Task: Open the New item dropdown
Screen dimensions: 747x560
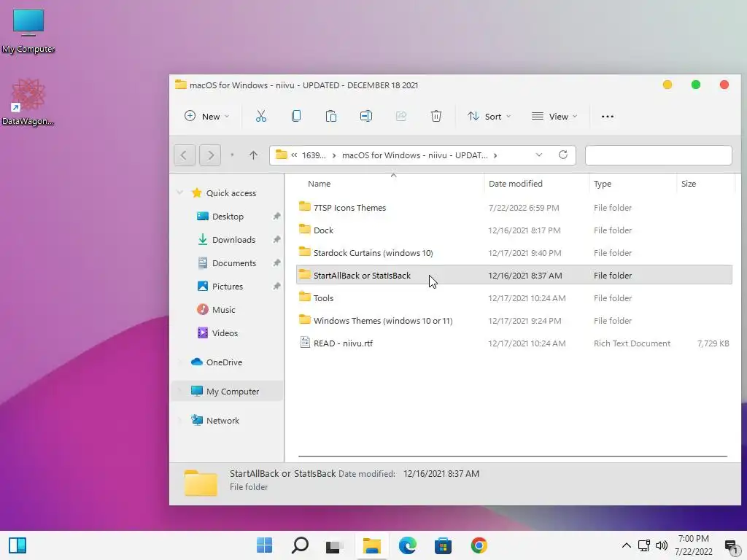Action: coord(206,116)
